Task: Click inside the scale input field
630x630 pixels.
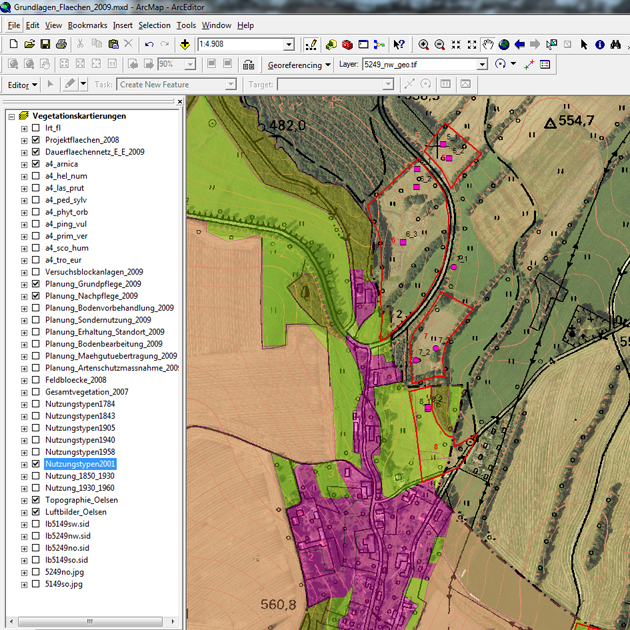Action: (240, 45)
